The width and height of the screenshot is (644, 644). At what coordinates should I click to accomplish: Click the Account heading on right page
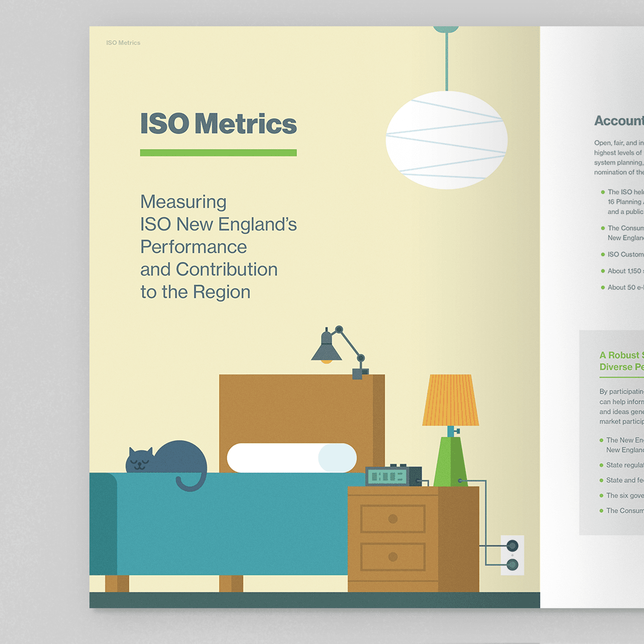618,121
